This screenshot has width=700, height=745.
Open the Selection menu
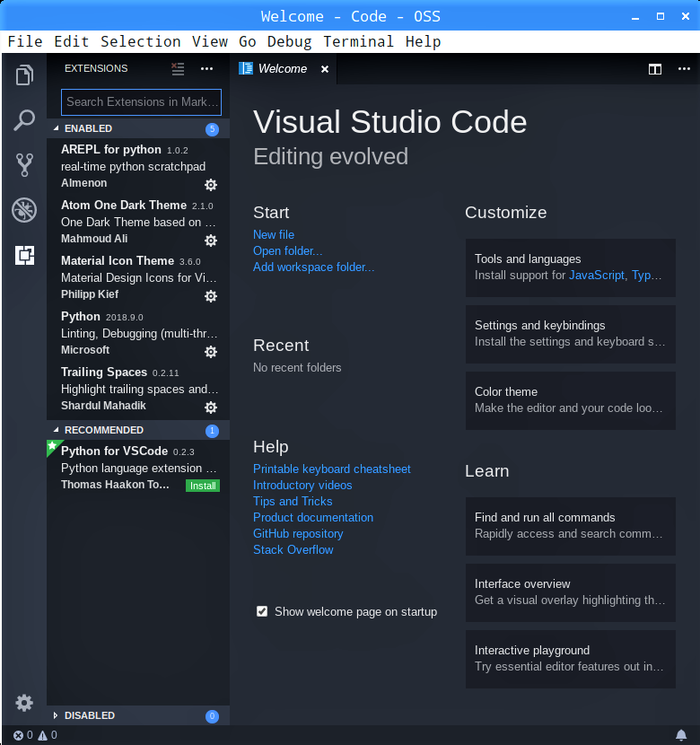tap(141, 42)
